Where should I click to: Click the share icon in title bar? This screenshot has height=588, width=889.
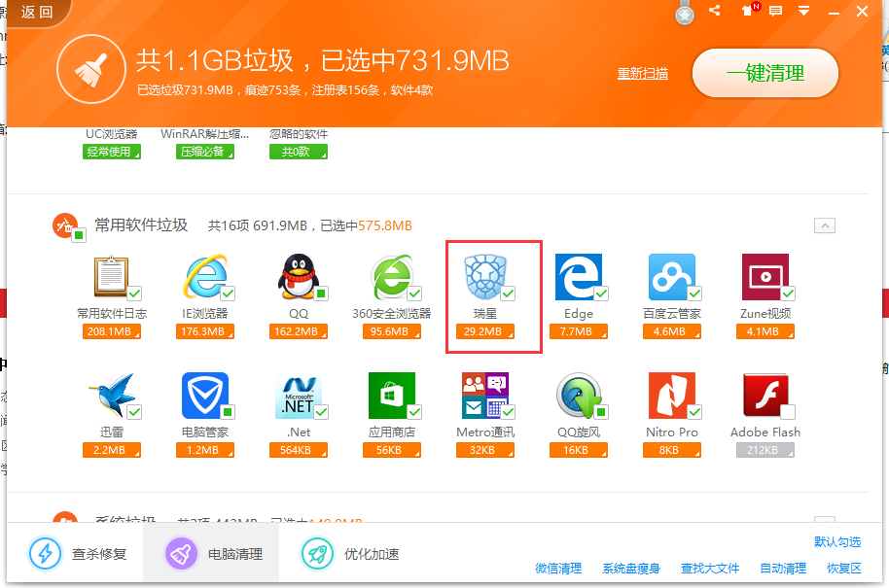[714, 10]
